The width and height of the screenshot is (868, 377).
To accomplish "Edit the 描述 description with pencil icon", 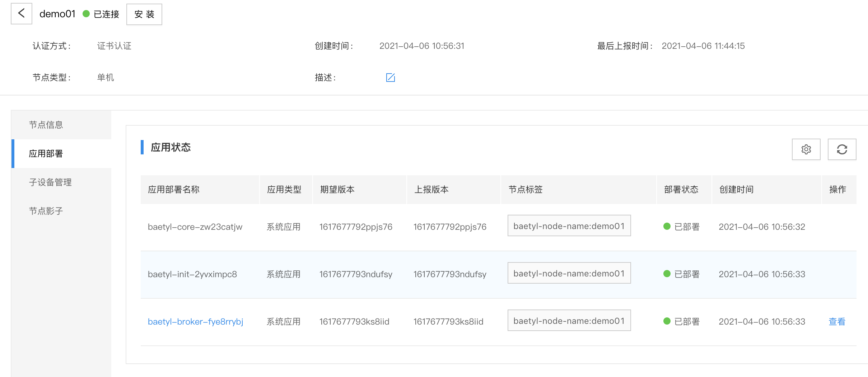I will click(390, 78).
